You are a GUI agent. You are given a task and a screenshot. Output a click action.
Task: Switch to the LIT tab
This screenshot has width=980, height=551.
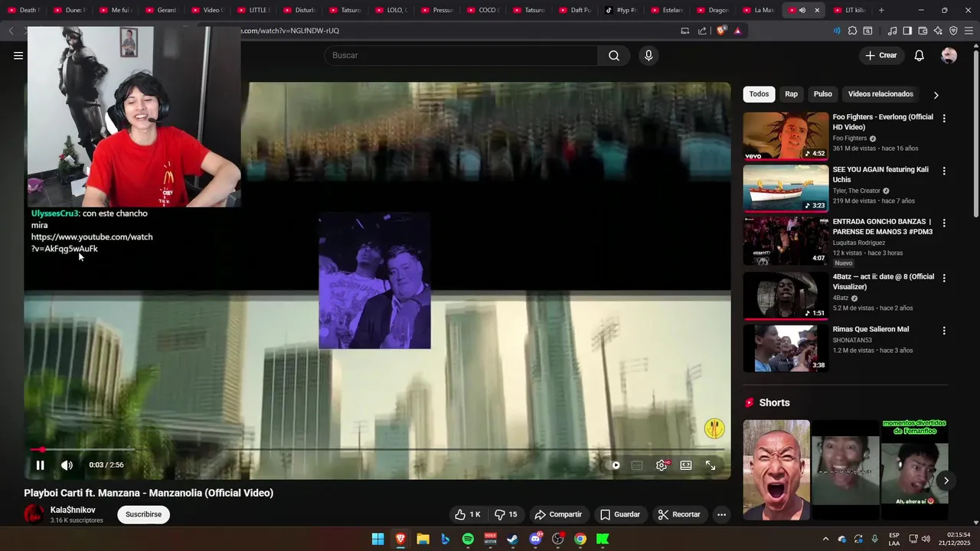pyautogui.click(x=850, y=10)
